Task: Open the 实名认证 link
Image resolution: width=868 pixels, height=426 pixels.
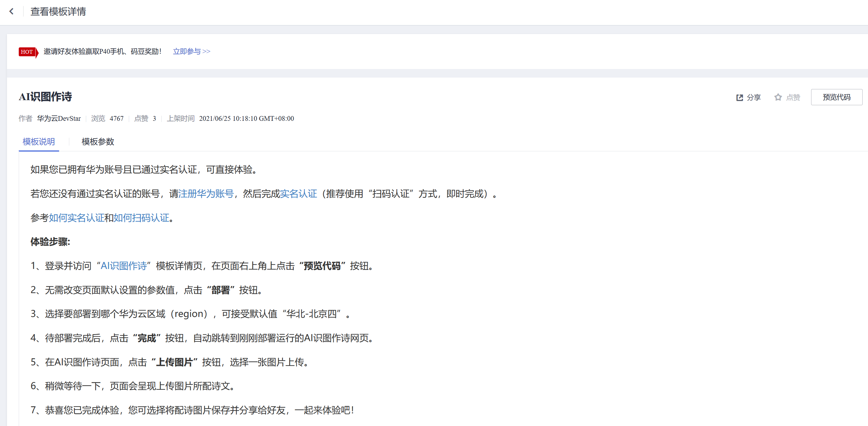Action: coord(298,194)
